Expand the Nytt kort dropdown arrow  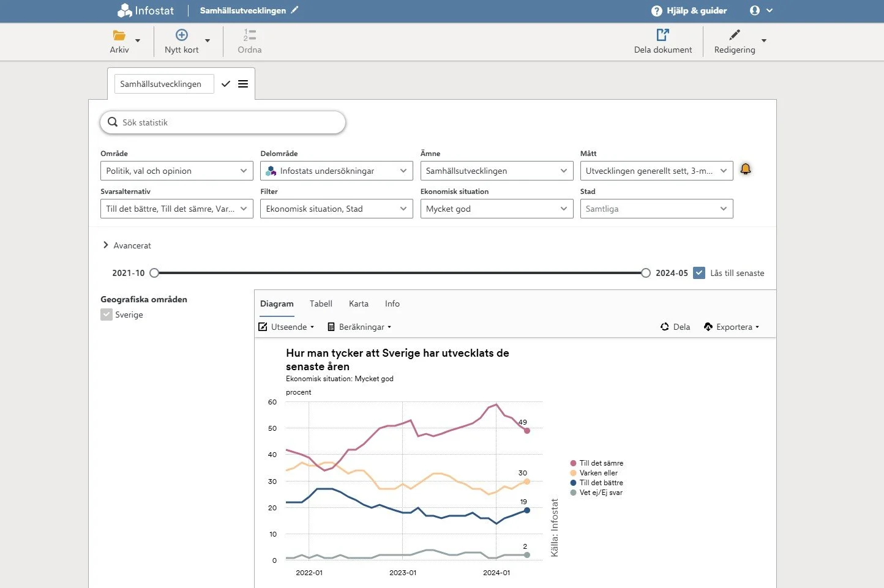208,41
